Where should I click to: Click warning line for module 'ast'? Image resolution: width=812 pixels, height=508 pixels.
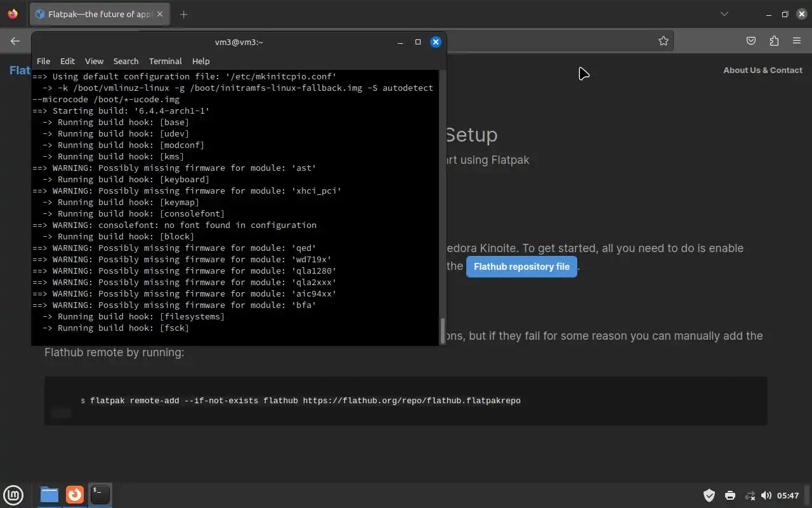pos(174,168)
